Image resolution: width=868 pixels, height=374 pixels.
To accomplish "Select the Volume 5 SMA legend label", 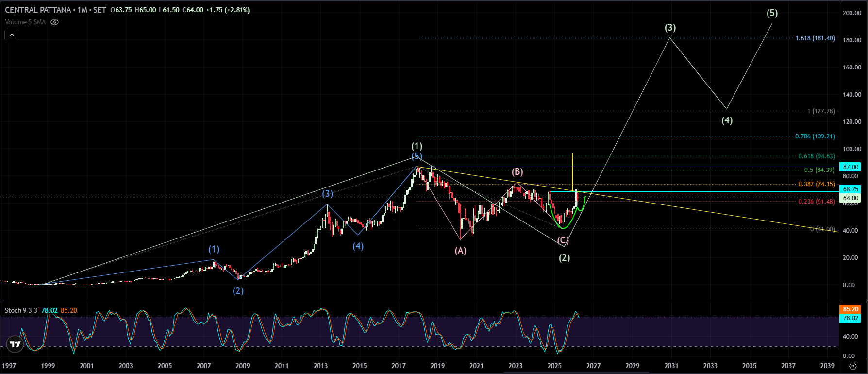I will 25,22.
